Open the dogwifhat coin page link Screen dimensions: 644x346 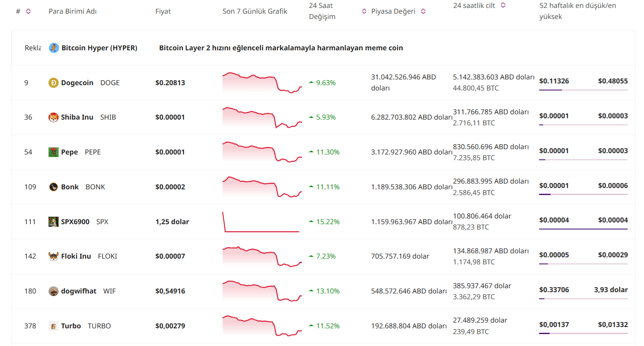coord(78,291)
